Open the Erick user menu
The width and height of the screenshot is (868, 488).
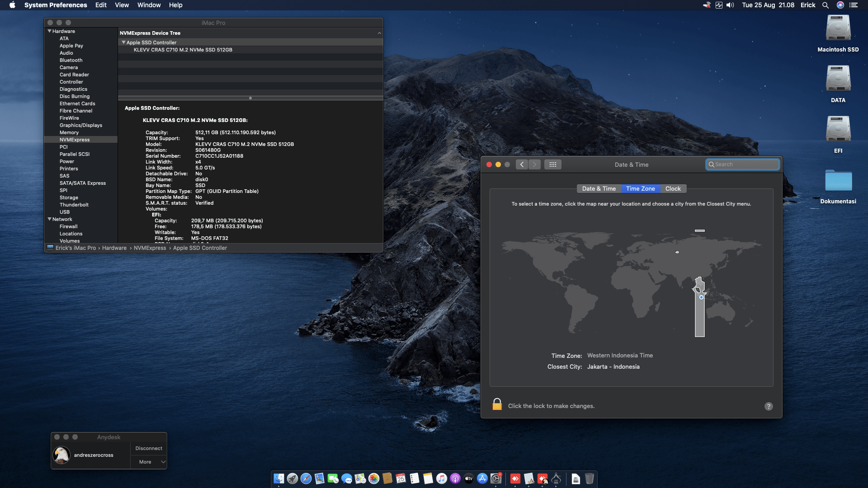[808, 5]
